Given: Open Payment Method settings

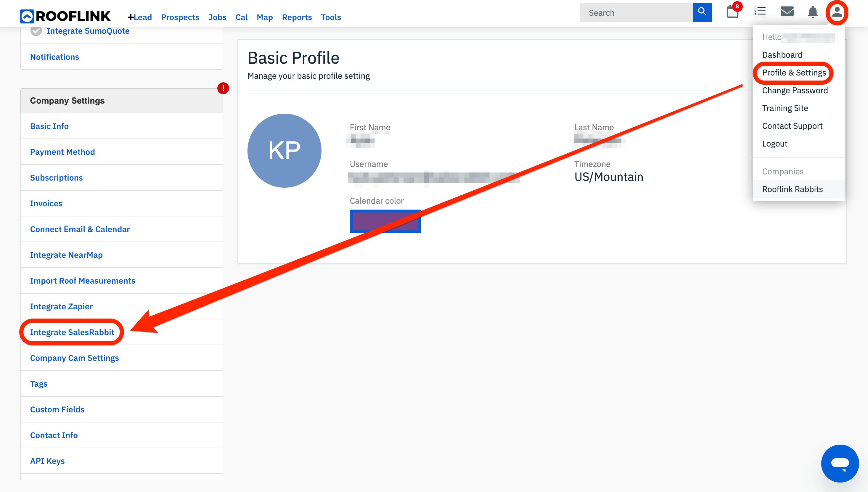Looking at the screenshot, I should click(62, 152).
